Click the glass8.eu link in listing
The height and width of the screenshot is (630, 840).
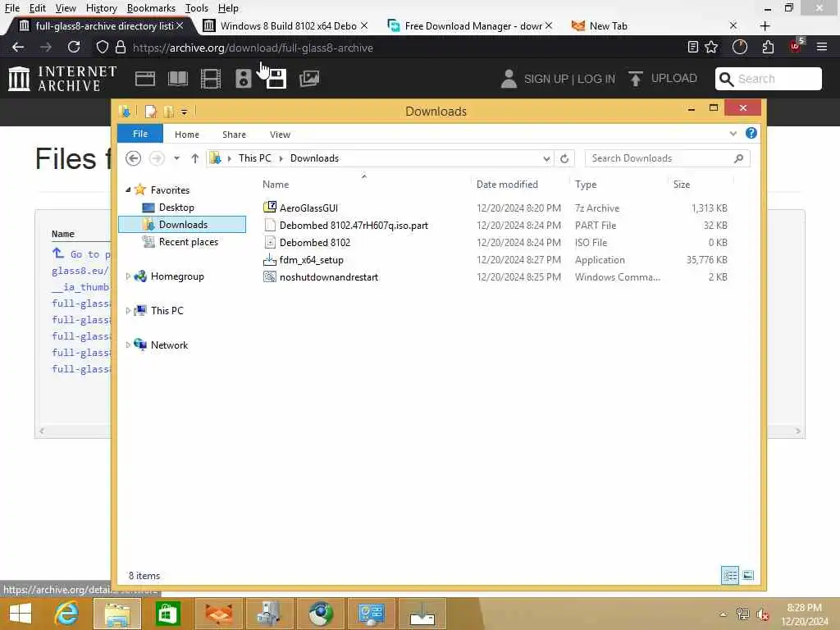tap(80, 271)
